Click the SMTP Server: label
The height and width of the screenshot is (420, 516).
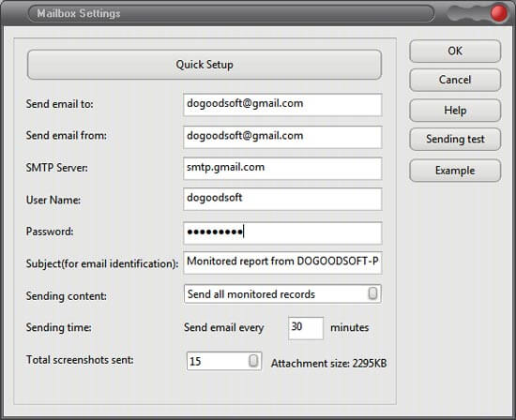click(x=57, y=168)
